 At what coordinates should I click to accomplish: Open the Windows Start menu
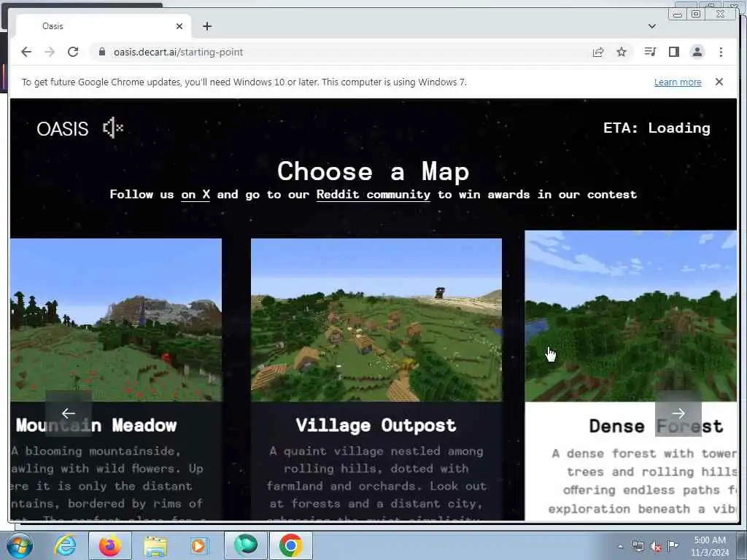[x=20, y=545]
